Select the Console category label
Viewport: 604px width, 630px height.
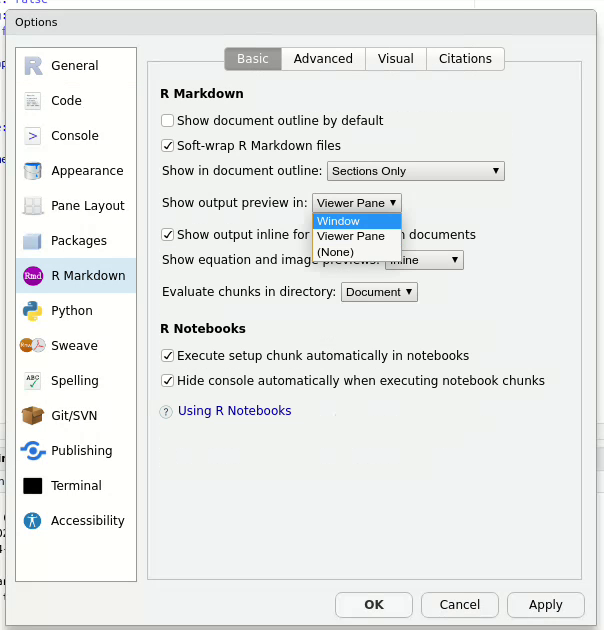click(x=75, y=136)
